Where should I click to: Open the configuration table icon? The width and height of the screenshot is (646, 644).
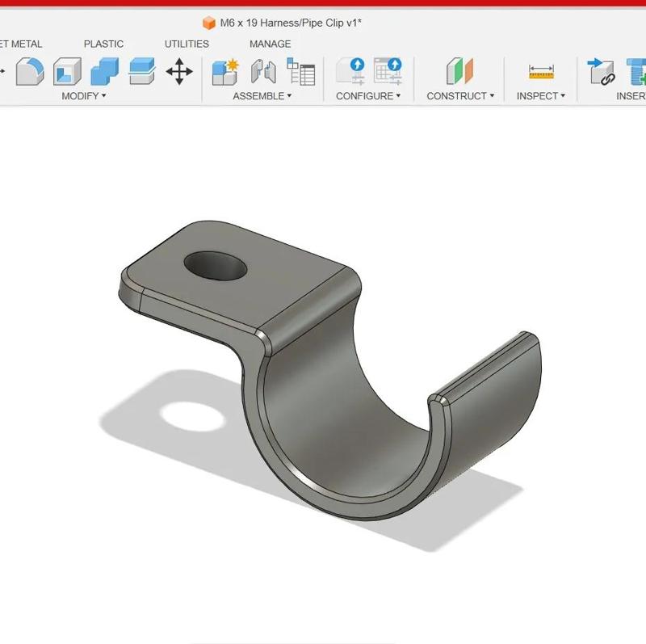(388, 71)
